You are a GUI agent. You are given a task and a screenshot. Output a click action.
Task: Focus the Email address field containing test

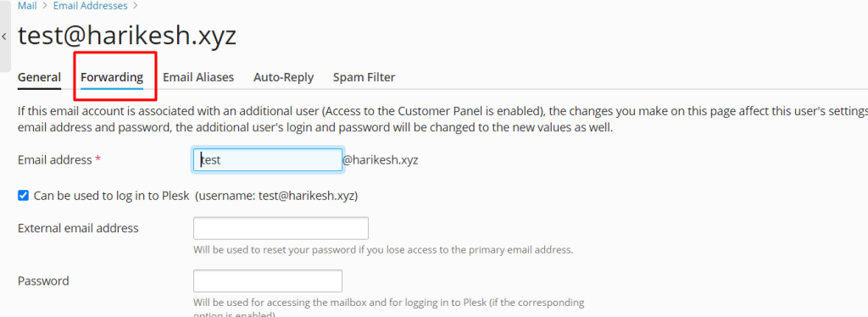pyautogui.click(x=267, y=160)
